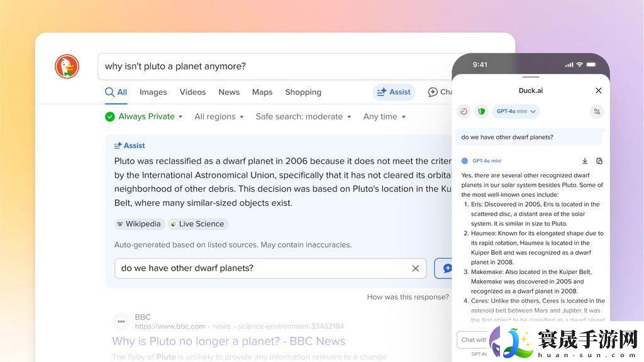
Task: Expand the Any time filter
Action: click(384, 116)
